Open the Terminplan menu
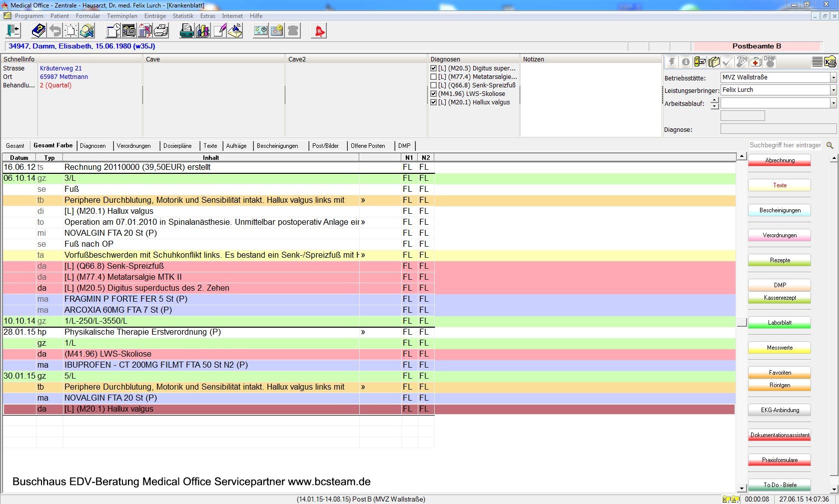The image size is (839, 504). (x=122, y=16)
